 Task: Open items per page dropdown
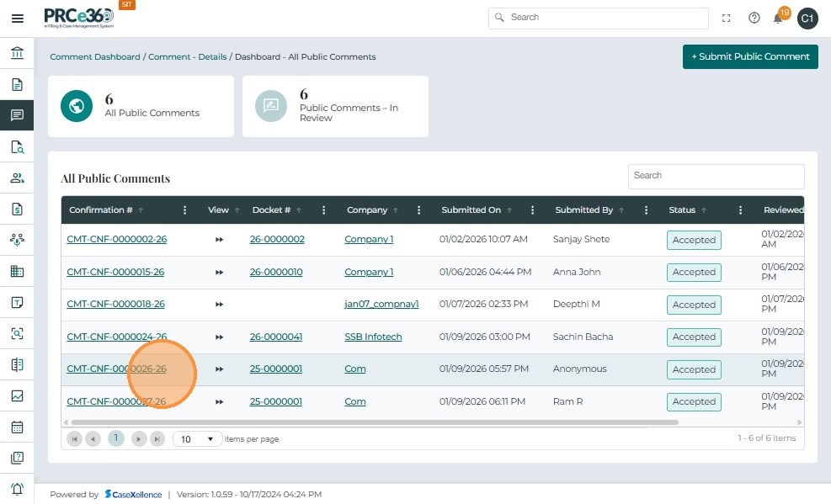tap(198, 438)
